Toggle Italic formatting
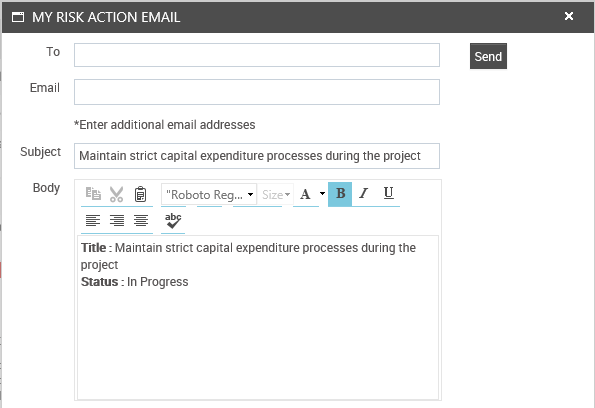595x408 pixels. (364, 194)
